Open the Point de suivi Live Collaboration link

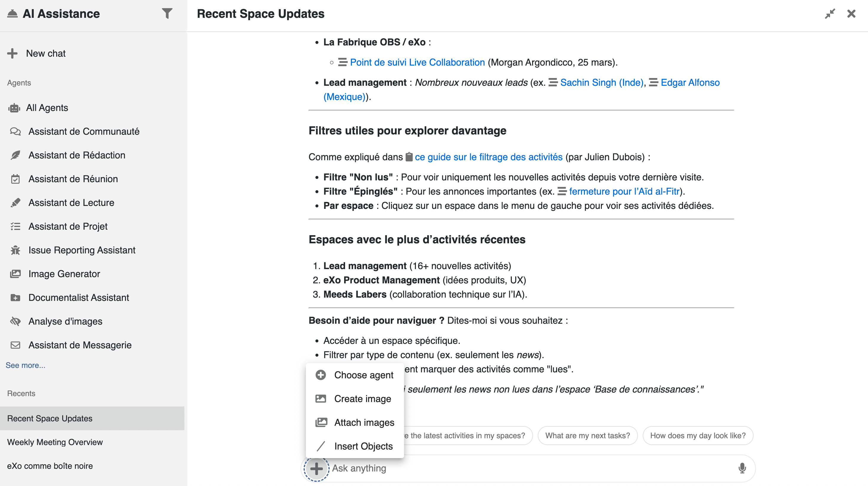[417, 62]
